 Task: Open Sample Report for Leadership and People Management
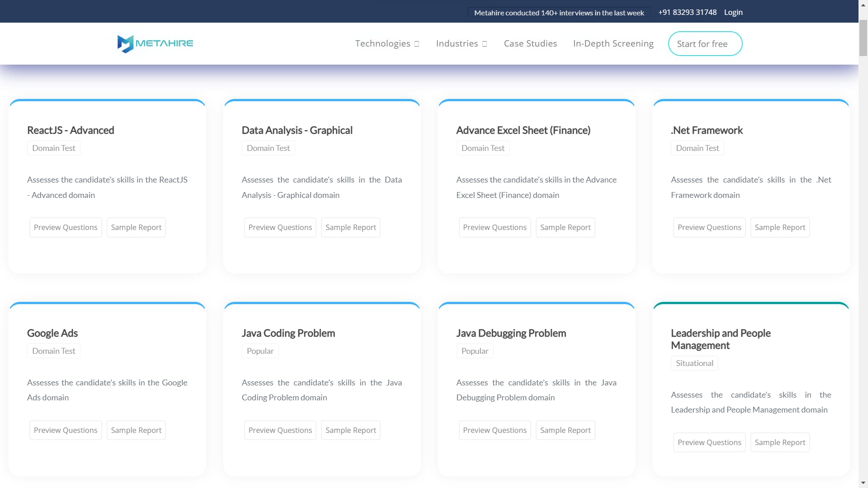click(780, 443)
